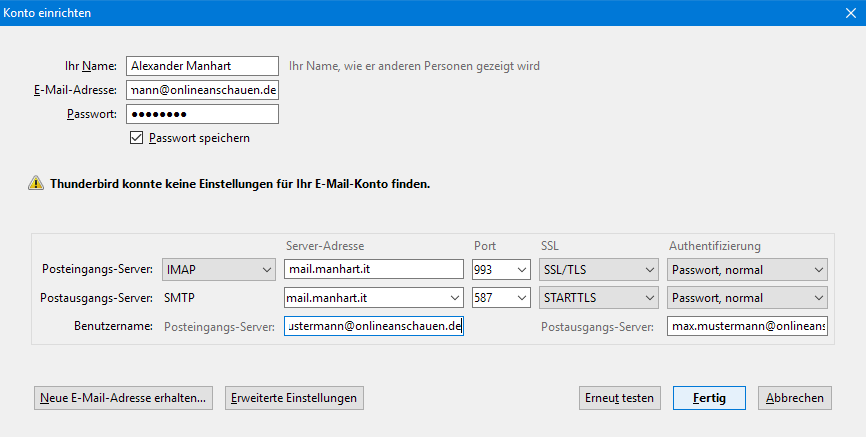Focus the Ihr Name input field
Image resolution: width=866 pixels, height=437 pixels.
202,66
